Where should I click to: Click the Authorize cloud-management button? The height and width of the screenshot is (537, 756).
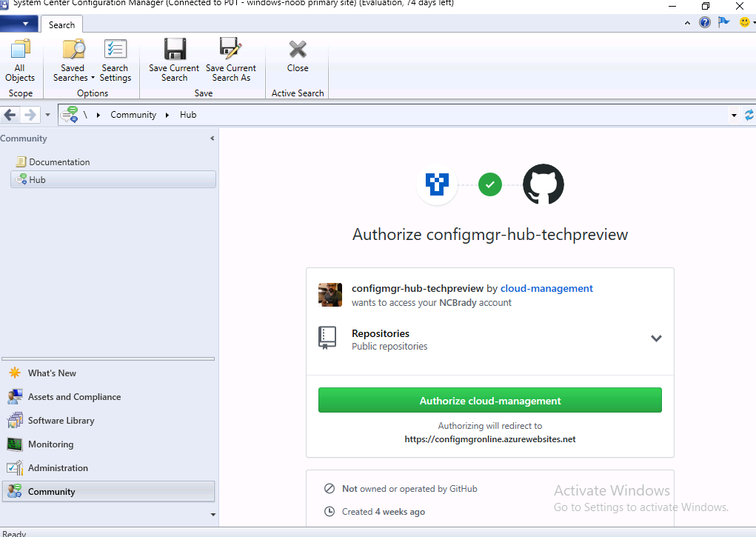(490, 400)
